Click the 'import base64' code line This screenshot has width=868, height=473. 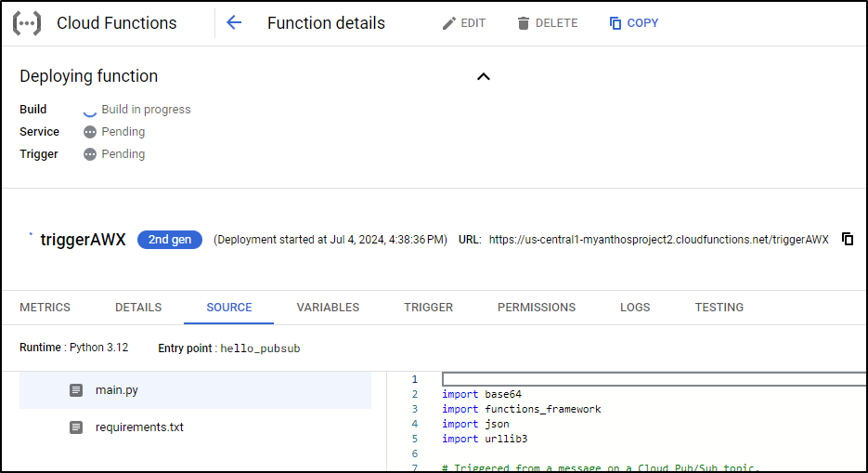click(482, 394)
